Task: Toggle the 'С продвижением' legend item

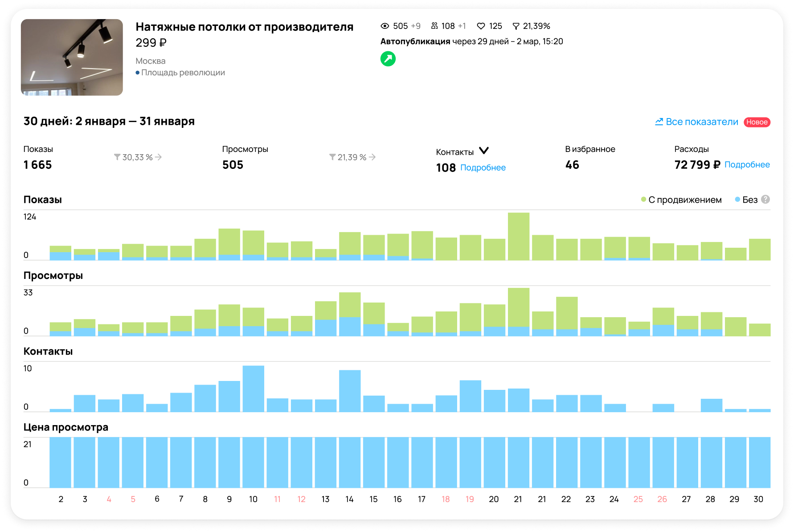Action: [681, 200]
